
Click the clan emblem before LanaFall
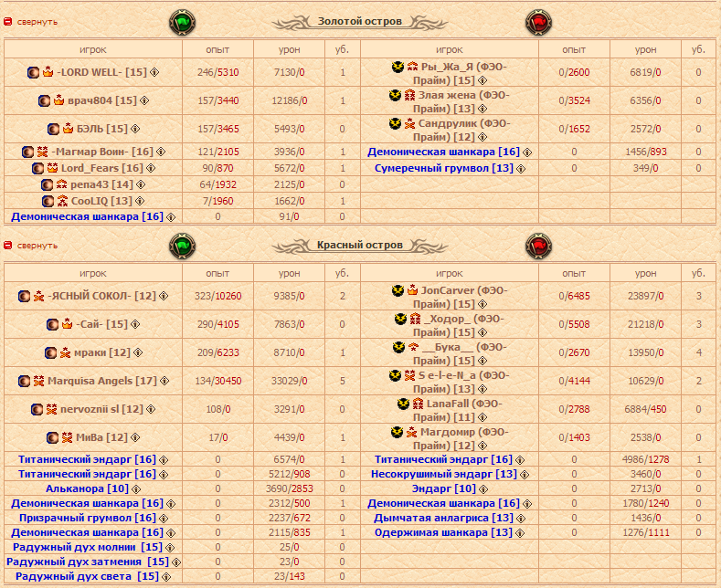point(403,404)
